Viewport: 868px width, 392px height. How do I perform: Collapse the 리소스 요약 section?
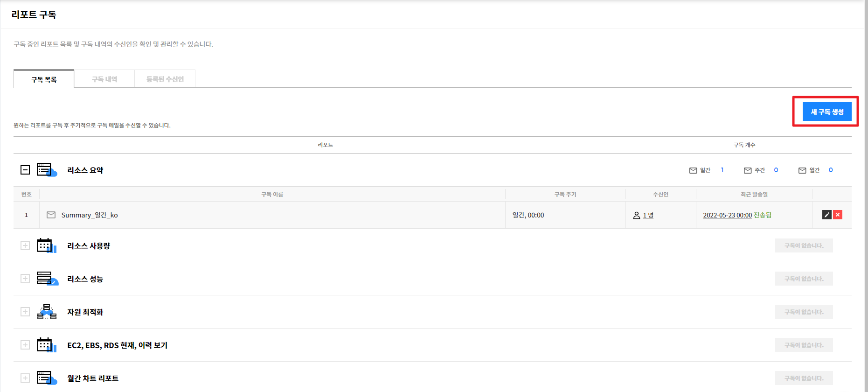tap(25, 170)
